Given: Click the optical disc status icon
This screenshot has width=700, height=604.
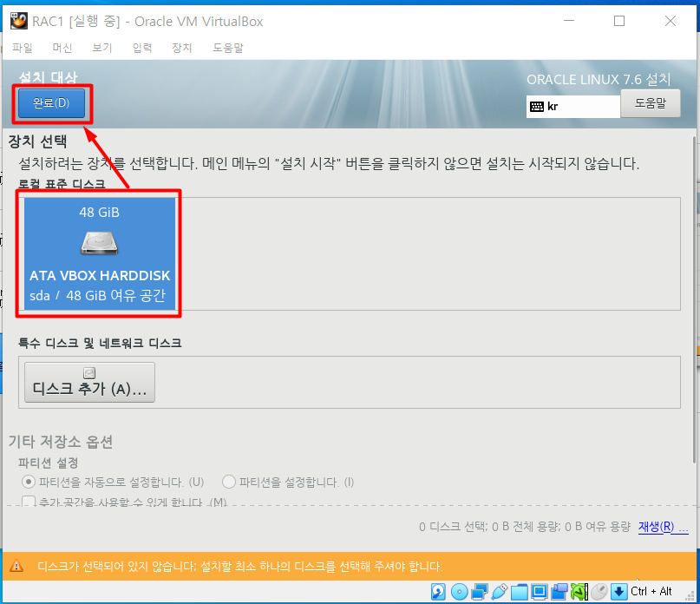Looking at the screenshot, I should 459,592.
